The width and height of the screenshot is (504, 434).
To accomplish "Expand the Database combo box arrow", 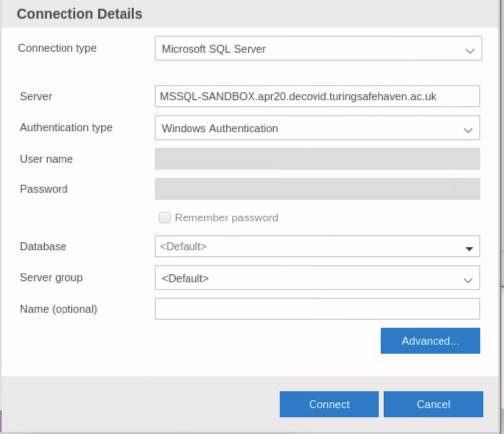I will pos(469,248).
